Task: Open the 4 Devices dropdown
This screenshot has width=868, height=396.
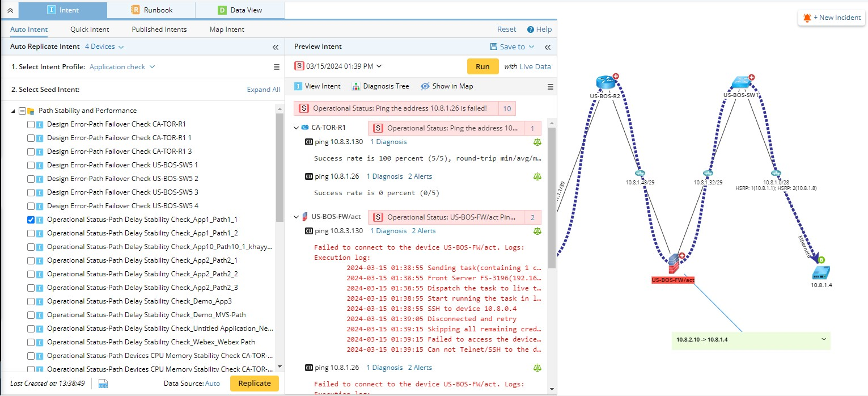Action: [104, 47]
